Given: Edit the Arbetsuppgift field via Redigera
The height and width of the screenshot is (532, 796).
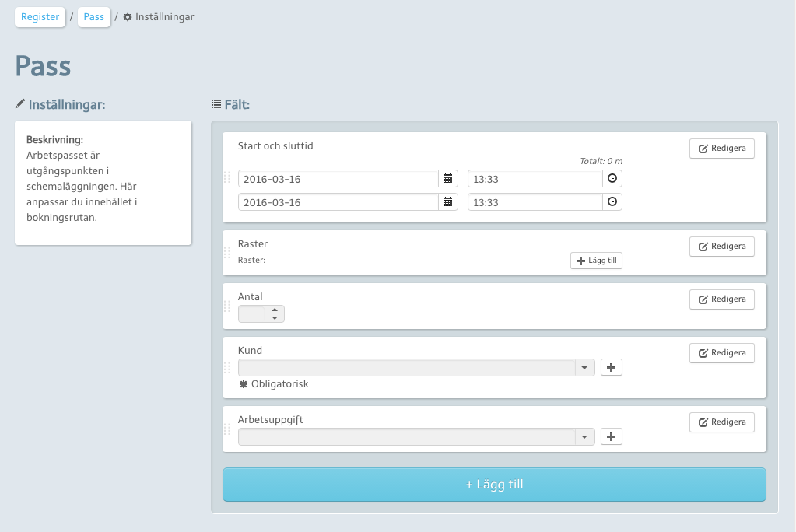Looking at the screenshot, I should (x=721, y=422).
